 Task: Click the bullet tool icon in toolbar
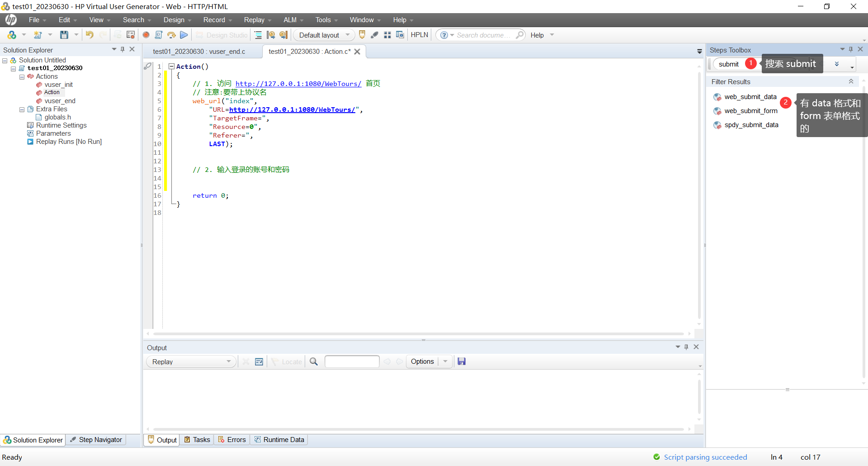coord(375,35)
